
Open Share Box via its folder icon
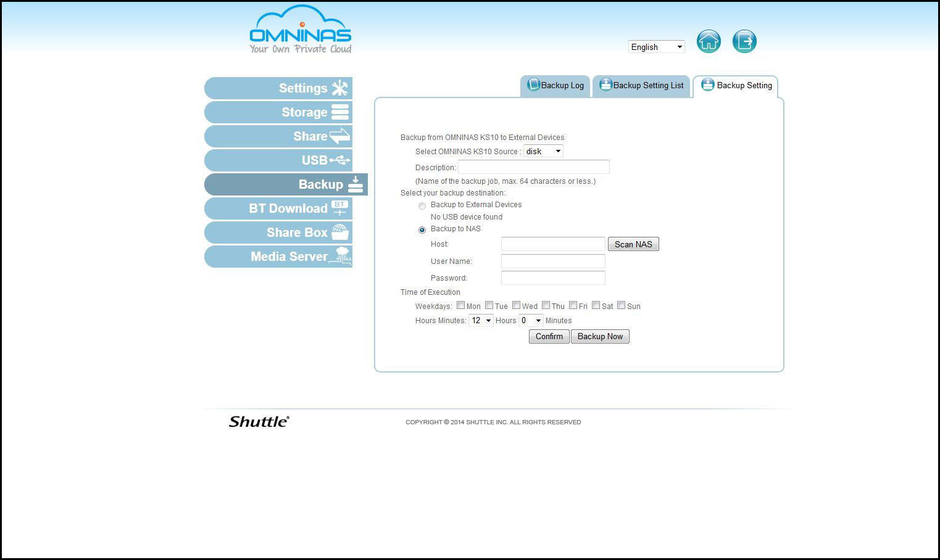click(x=340, y=232)
